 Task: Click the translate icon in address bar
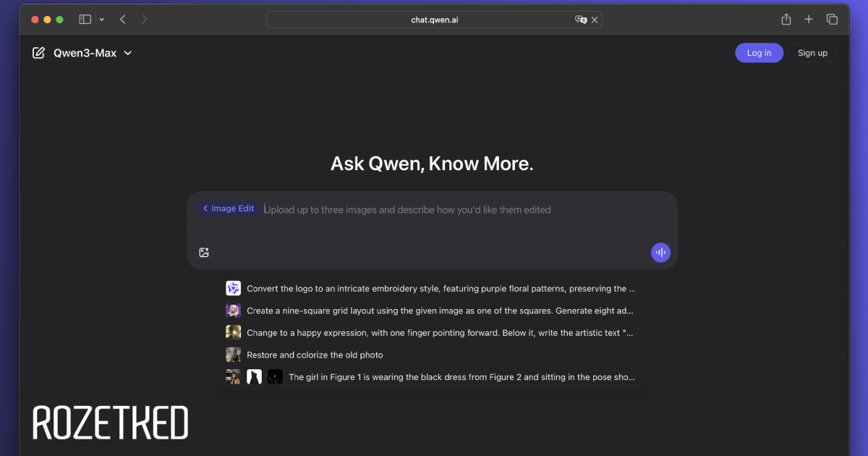tap(580, 20)
